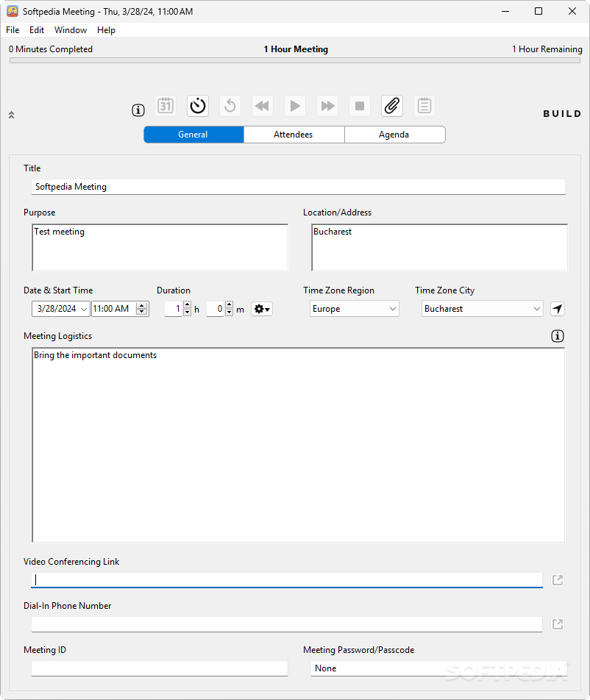Viewport: 590px width, 700px height.
Task: Open dial-in phone number external icon
Action: pyautogui.click(x=558, y=624)
